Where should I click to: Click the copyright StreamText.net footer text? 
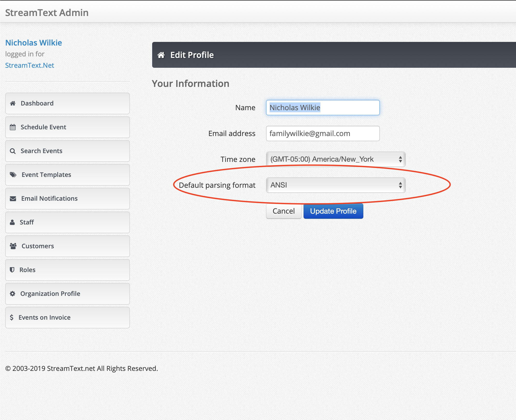click(82, 368)
